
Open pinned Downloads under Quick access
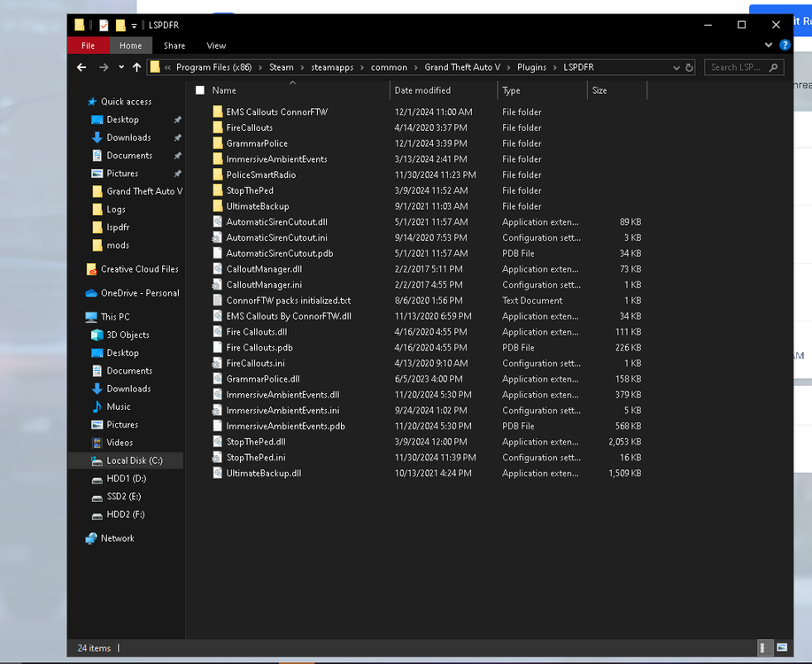tap(128, 137)
